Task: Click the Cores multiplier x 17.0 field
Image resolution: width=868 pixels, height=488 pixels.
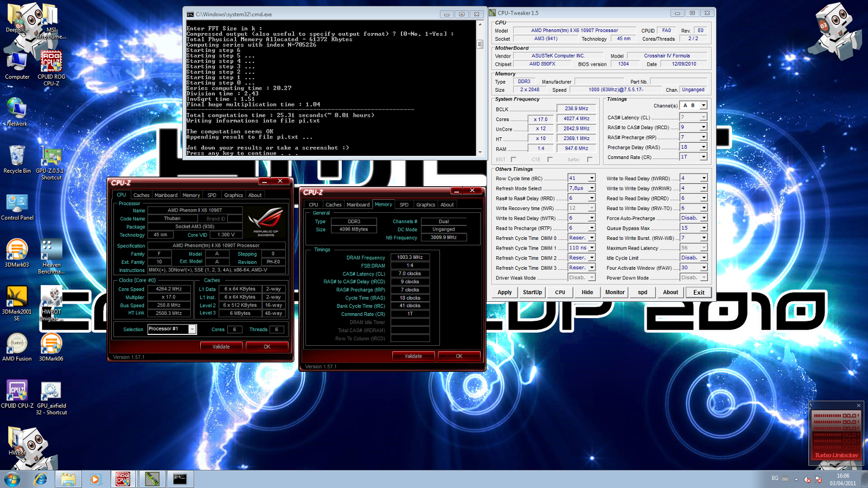Action: (540, 119)
